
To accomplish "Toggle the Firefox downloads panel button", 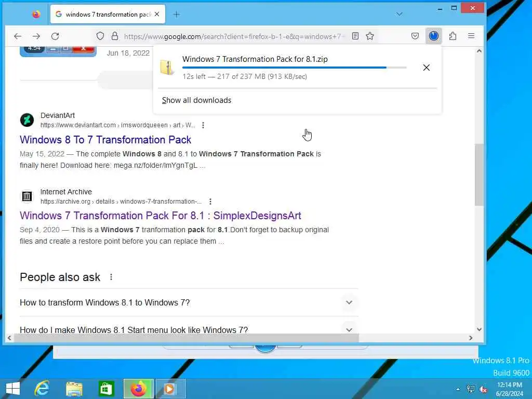I will [x=434, y=36].
